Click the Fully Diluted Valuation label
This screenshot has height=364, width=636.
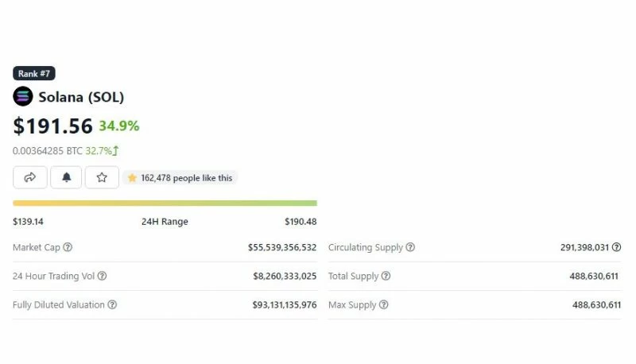(59, 305)
